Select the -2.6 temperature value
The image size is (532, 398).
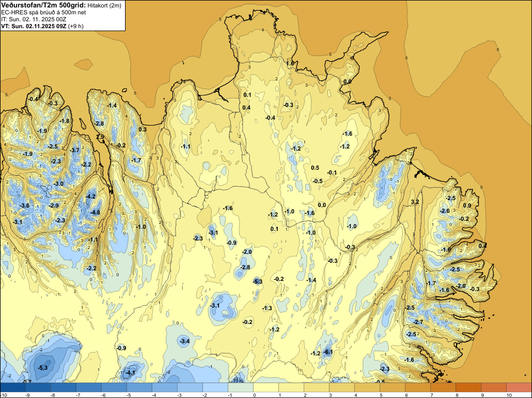(x=445, y=211)
